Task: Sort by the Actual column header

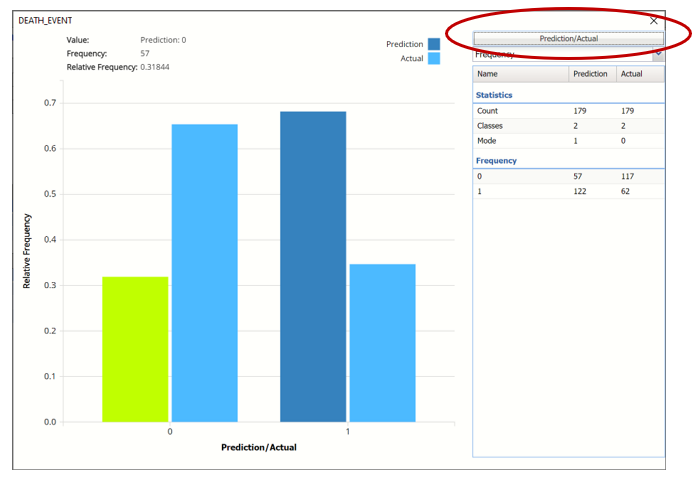Action: click(x=640, y=74)
